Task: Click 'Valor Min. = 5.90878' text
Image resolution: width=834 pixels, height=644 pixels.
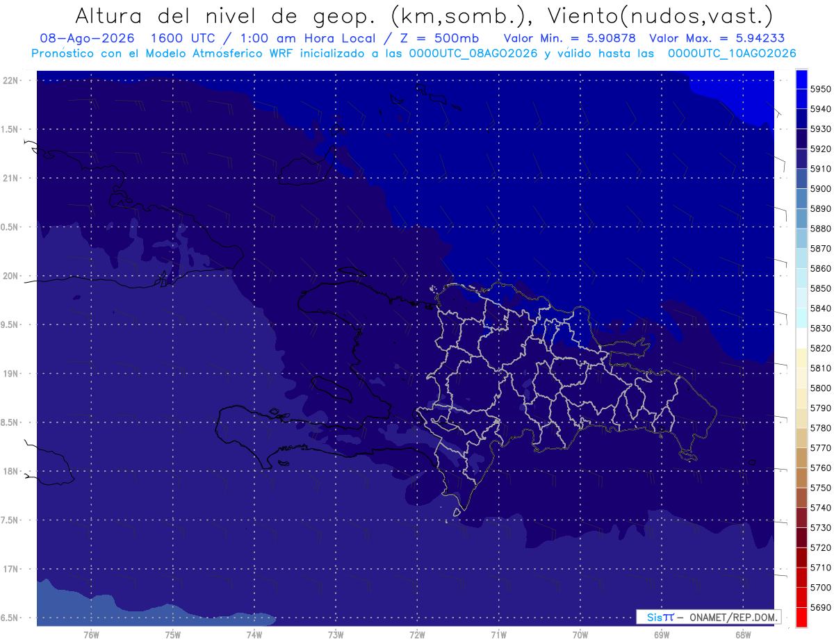Action: (570, 39)
